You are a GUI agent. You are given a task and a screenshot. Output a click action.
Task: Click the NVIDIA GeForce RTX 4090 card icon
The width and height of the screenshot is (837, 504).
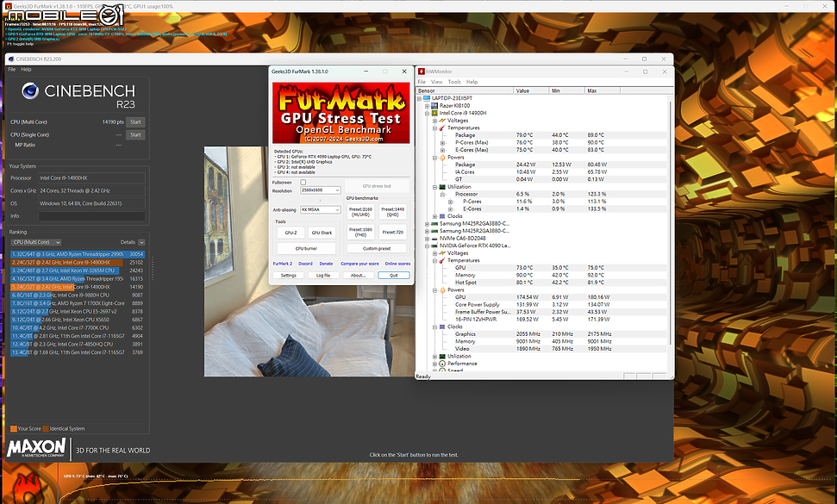click(434, 246)
